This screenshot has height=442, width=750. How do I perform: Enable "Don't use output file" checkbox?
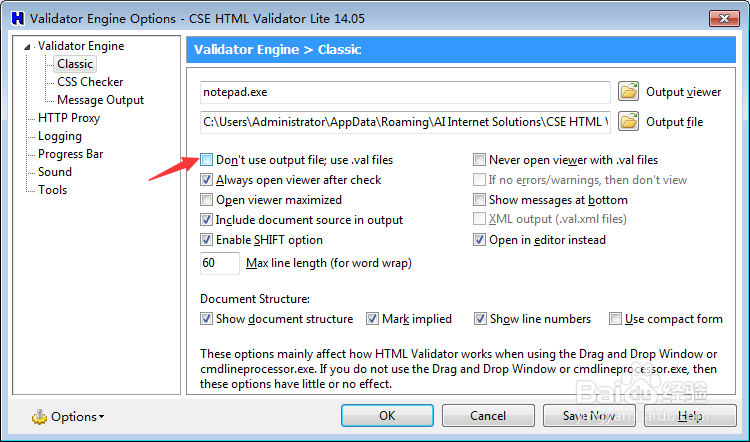(x=206, y=160)
